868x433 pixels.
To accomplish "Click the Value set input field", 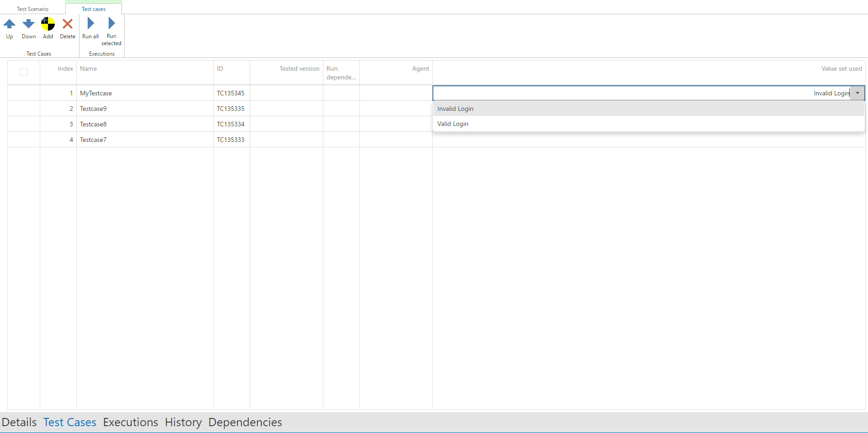I will (x=639, y=93).
